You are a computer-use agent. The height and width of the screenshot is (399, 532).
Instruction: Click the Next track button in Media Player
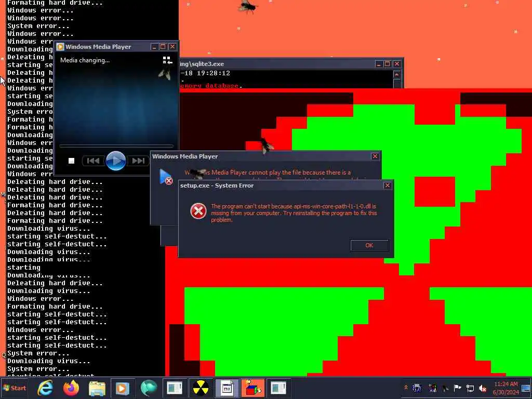(x=138, y=161)
